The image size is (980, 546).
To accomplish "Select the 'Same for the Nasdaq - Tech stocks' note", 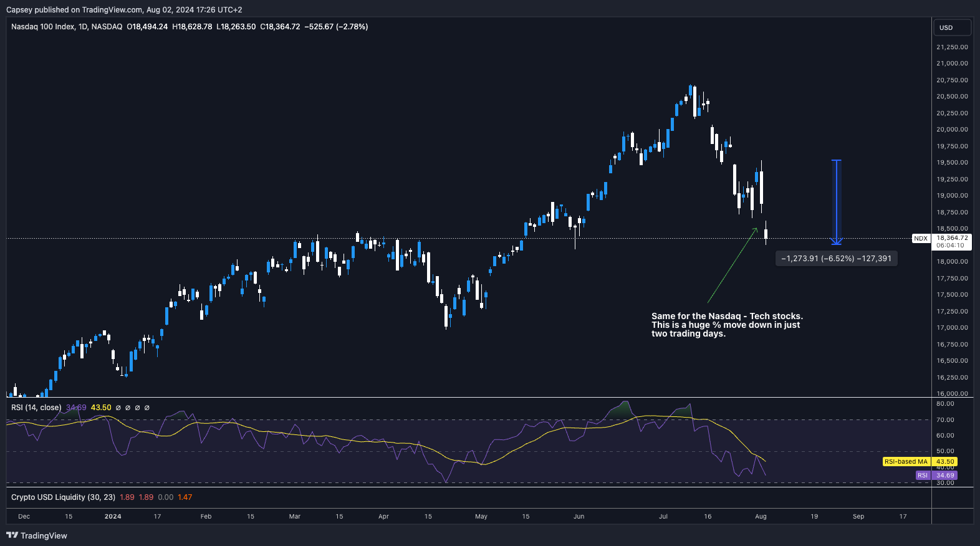I will (x=727, y=325).
